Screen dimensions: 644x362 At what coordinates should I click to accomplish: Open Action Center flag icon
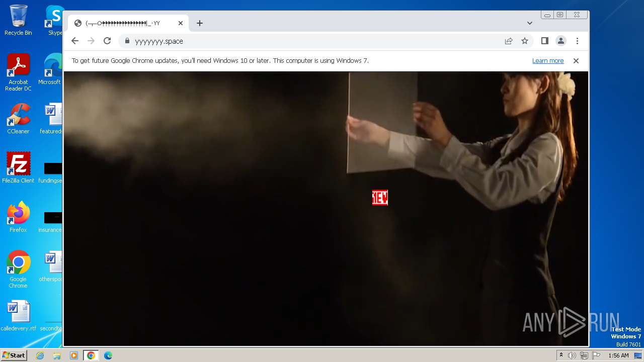(x=596, y=355)
